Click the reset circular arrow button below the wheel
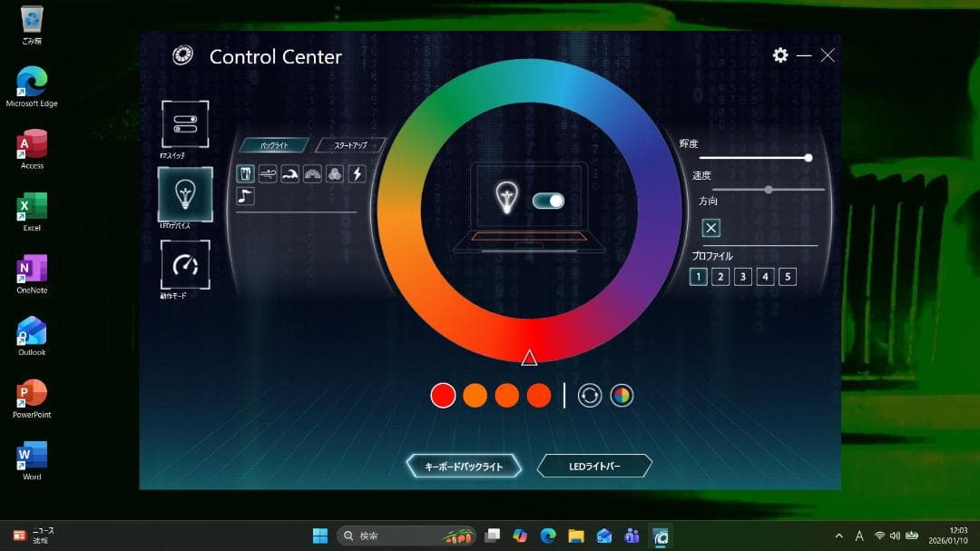Image resolution: width=980 pixels, height=551 pixels. point(589,395)
